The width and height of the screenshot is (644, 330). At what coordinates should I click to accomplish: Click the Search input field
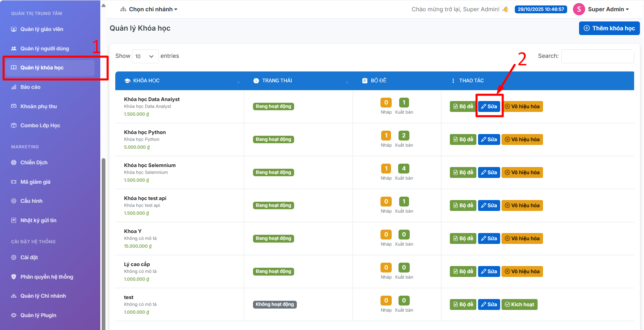tap(597, 56)
